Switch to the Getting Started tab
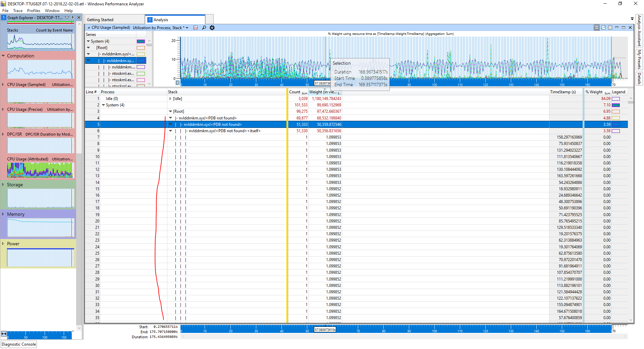The height and width of the screenshot is (349, 644). click(x=100, y=20)
